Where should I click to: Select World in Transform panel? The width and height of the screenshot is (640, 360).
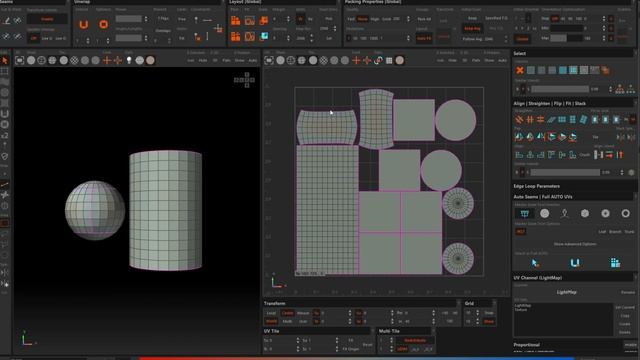pos(271,321)
